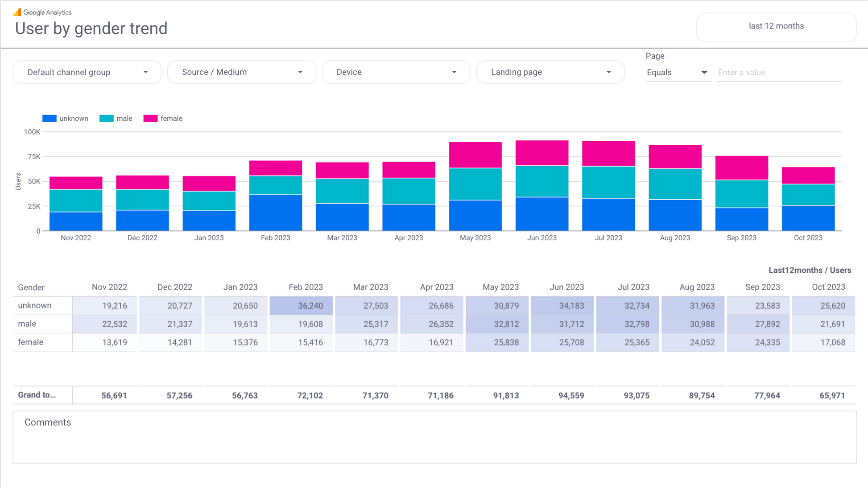Click the Google Analytics logo icon

[17, 12]
